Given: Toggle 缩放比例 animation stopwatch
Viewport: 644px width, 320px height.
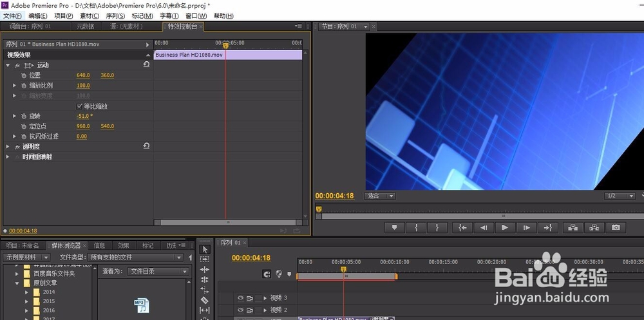Looking at the screenshot, I should (x=23, y=86).
